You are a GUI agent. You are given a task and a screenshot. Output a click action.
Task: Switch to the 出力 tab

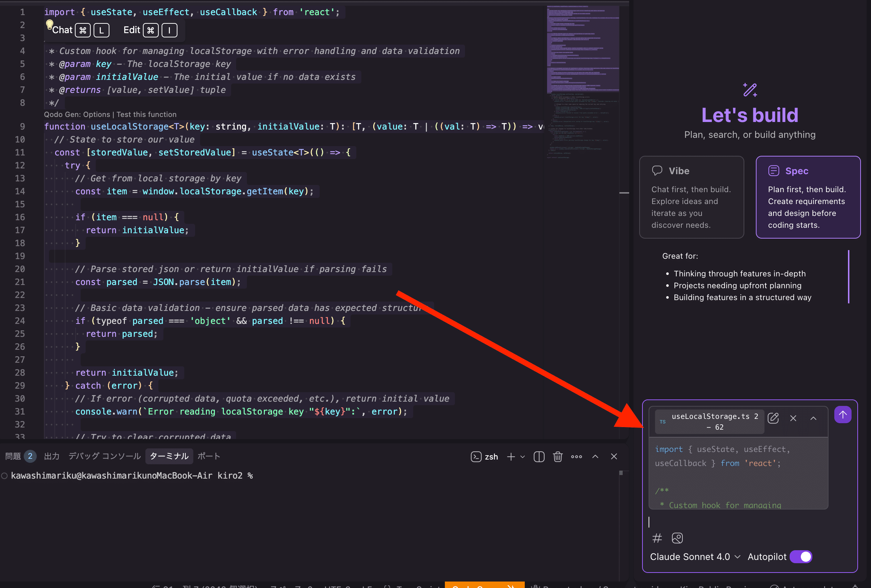(x=52, y=456)
